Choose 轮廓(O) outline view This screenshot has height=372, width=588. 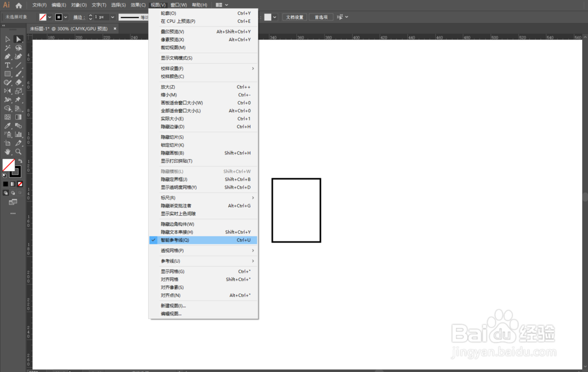coord(203,13)
